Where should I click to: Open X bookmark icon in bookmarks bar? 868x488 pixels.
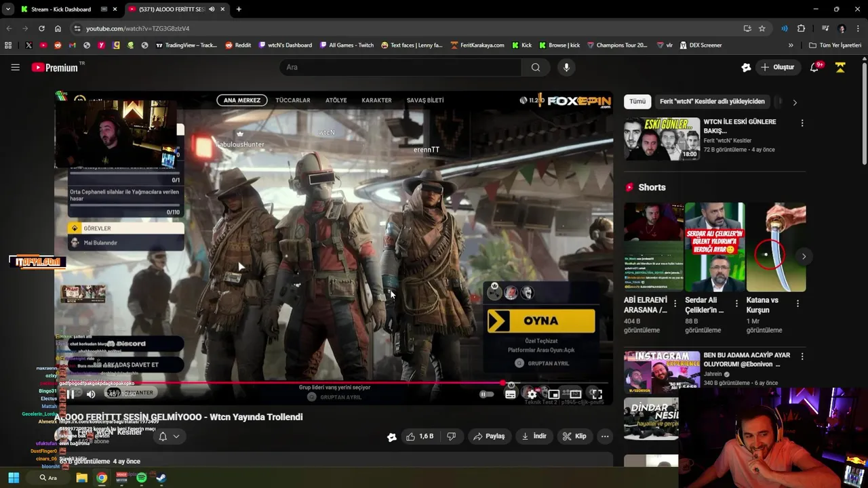pyautogui.click(x=28, y=45)
